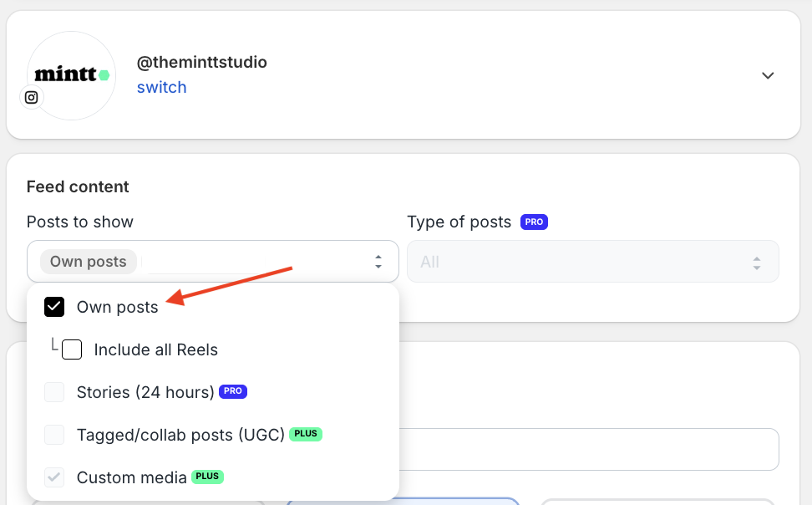The width and height of the screenshot is (812, 505).
Task: Click the PLUS badge beside Custom media
Action: click(x=208, y=477)
